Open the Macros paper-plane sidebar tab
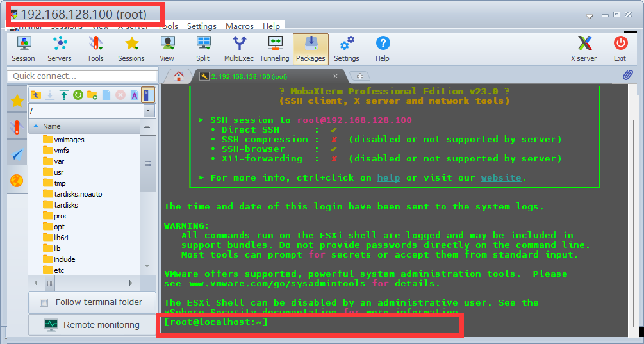The height and width of the screenshot is (344, 644). point(17,154)
